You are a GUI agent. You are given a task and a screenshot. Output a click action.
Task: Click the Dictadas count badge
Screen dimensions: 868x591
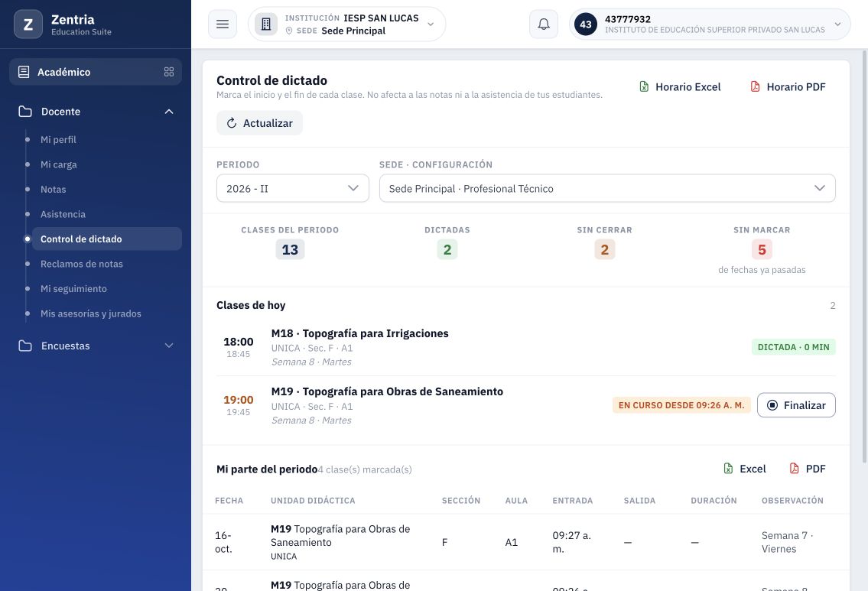coord(447,249)
